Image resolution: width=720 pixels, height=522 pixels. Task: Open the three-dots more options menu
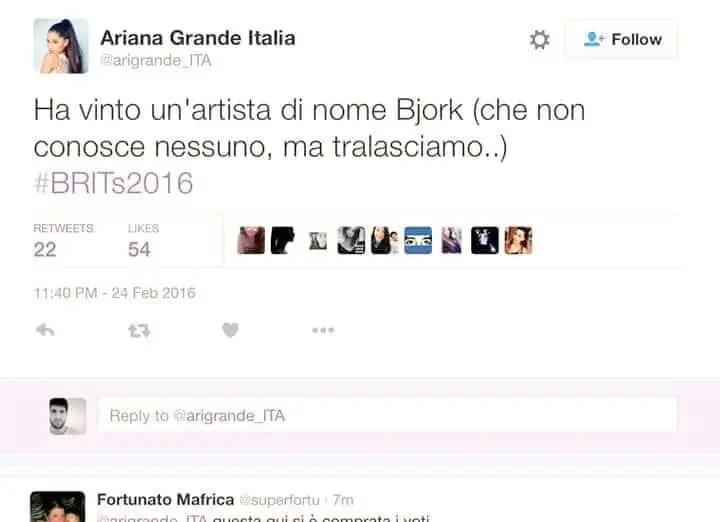click(323, 330)
